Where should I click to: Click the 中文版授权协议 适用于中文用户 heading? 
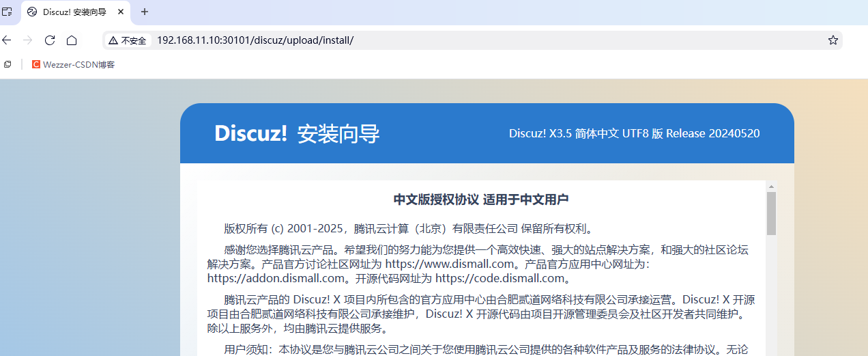(x=481, y=200)
